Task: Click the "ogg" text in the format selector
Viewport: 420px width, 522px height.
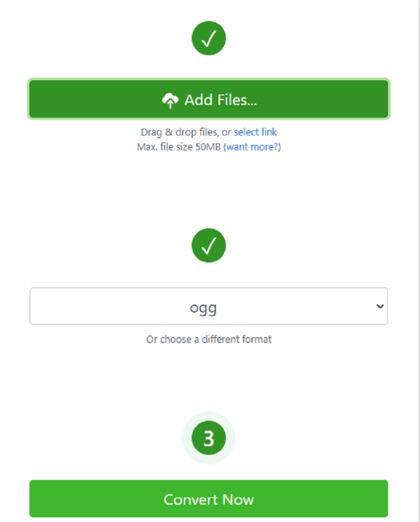Action: (203, 308)
